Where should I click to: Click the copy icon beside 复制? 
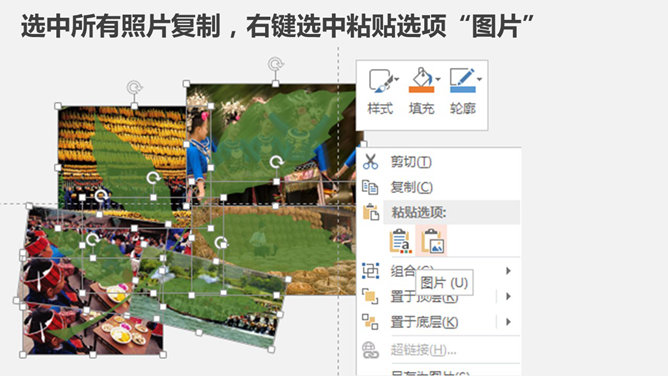click(x=370, y=187)
